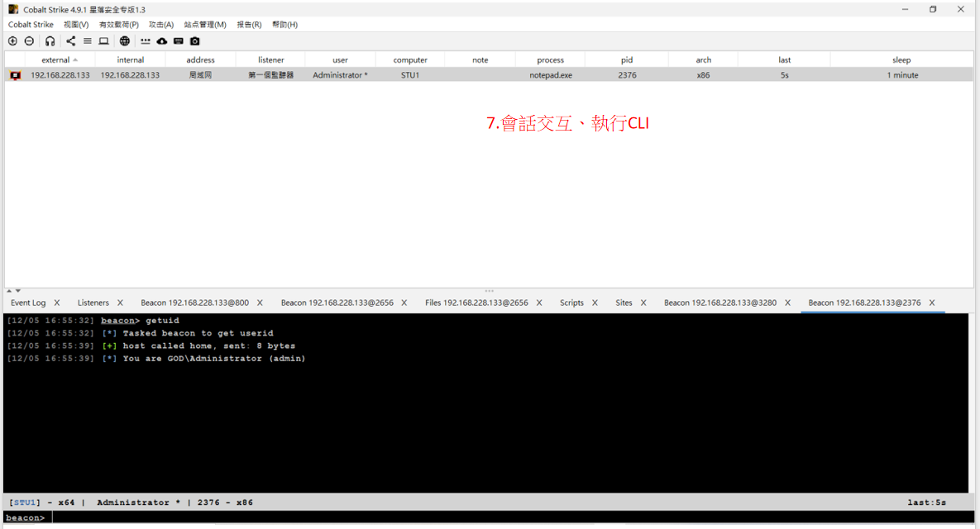Close the Beacon @800 tab
The image size is (980, 529).
pyautogui.click(x=260, y=303)
